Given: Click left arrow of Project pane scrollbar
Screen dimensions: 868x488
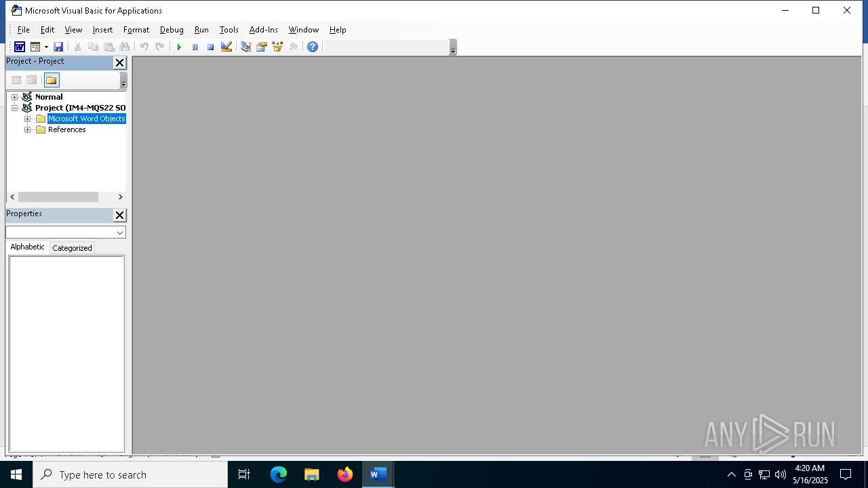Looking at the screenshot, I should (12, 197).
